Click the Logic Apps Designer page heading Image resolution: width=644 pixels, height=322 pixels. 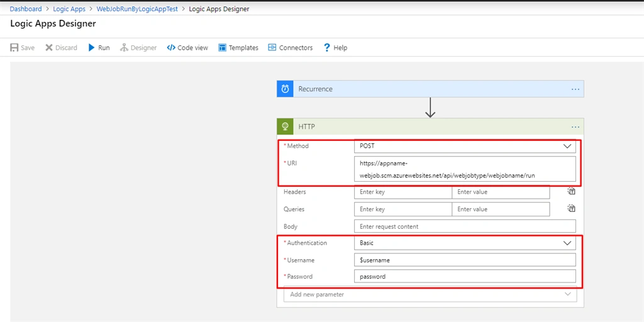[53, 23]
